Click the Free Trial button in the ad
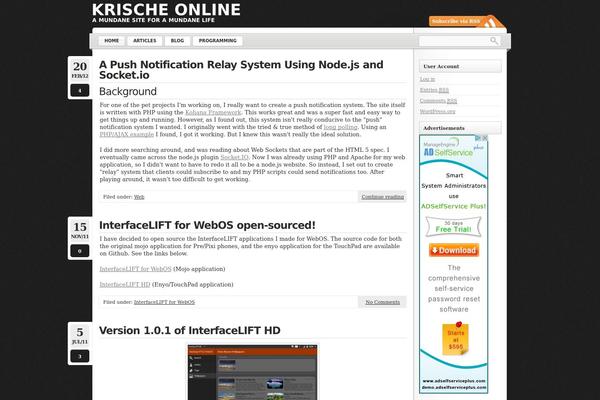This screenshot has height=400, width=600. [x=453, y=227]
